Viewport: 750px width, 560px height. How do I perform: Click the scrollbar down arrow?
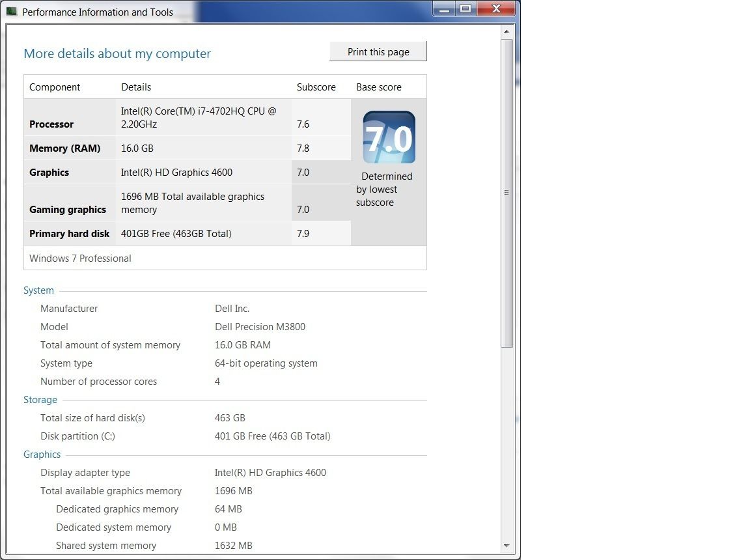[507, 546]
